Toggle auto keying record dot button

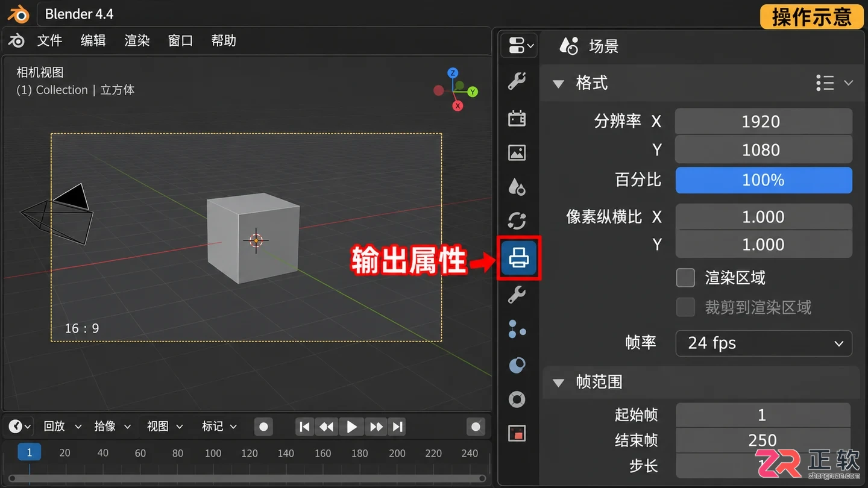tap(263, 427)
